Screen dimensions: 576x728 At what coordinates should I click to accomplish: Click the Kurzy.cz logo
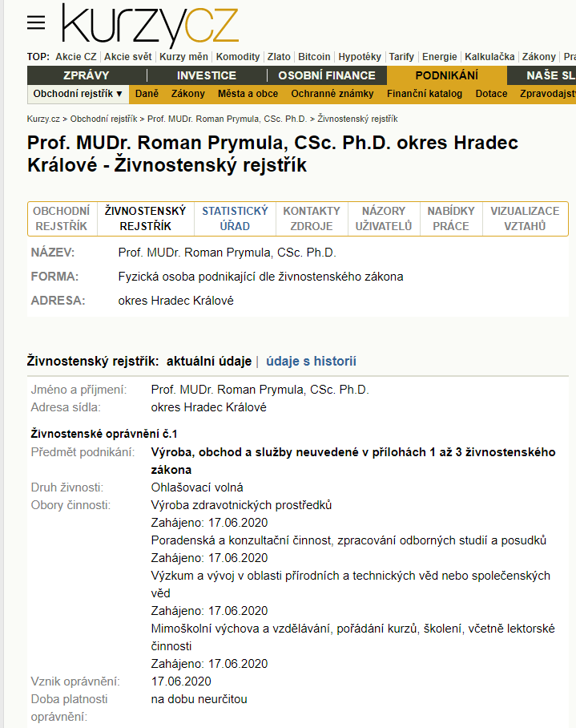coord(151,24)
